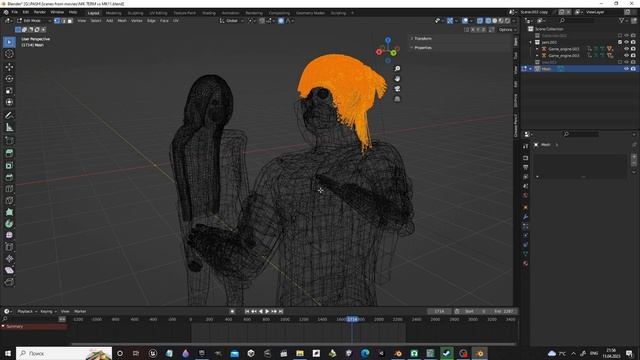Toggle proportional editing in the header
This screenshot has height=360, width=640.
(x=281, y=20)
